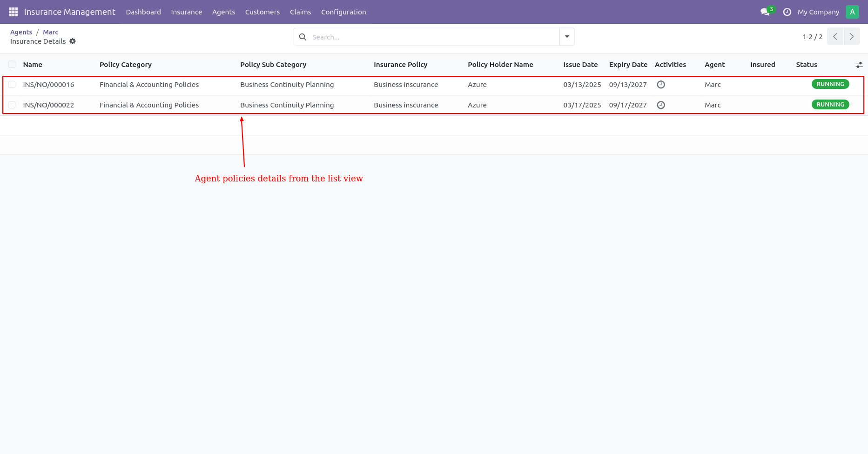Click the Insurance Management app title
The image size is (868, 454).
coord(70,12)
